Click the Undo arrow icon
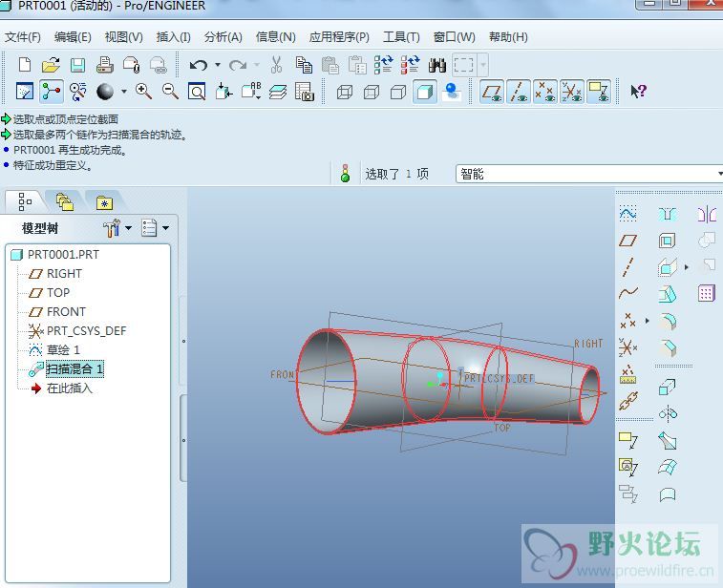 pos(199,65)
